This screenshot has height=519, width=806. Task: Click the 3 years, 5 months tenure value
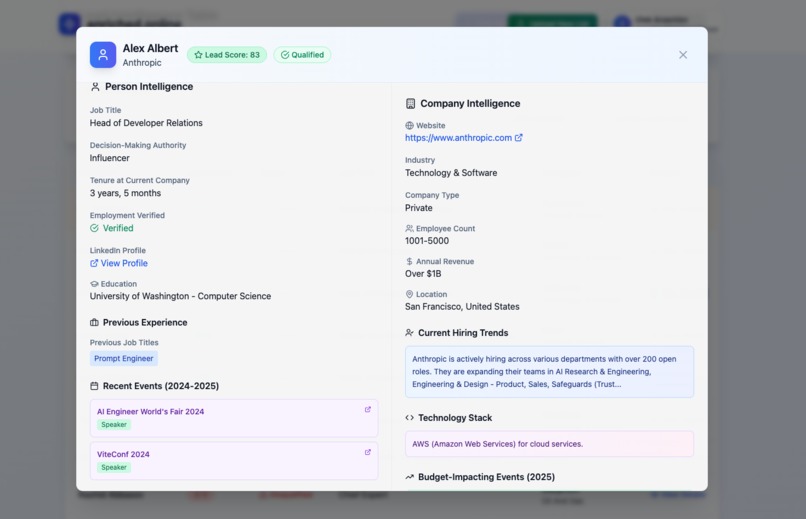tap(125, 193)
